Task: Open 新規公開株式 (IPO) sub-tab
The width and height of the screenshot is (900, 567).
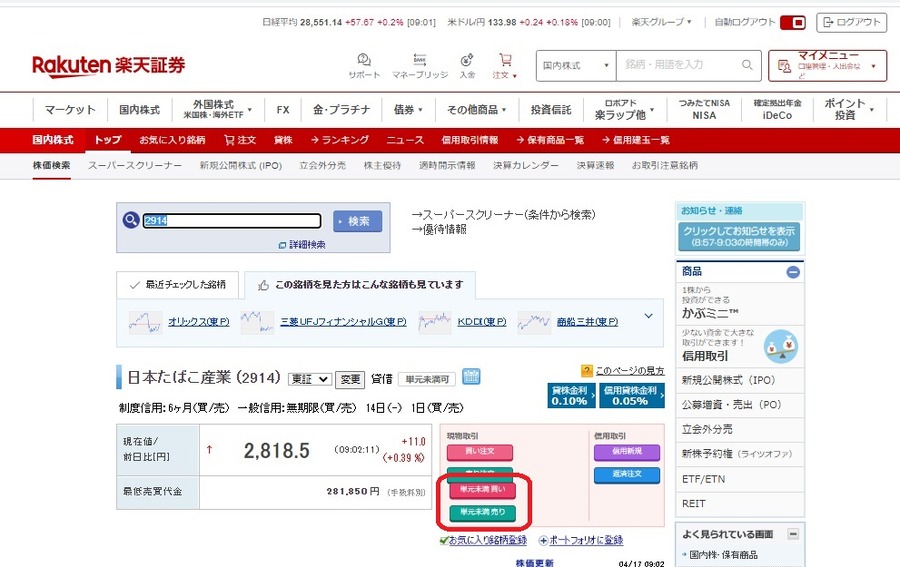Action: pyautogui.click(x=240, y=165)
